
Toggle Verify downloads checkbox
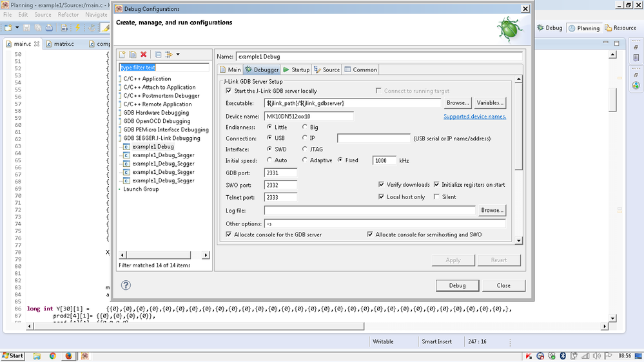coord(382,185)
